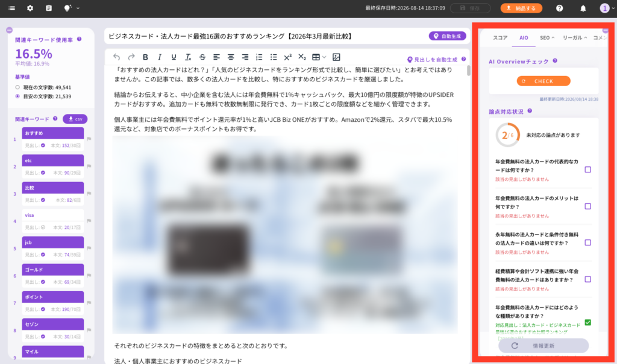Screen dimensions: 617x364
Task: Open the user avatar menu
Action: pyautogui.click(x=604, y=8)
